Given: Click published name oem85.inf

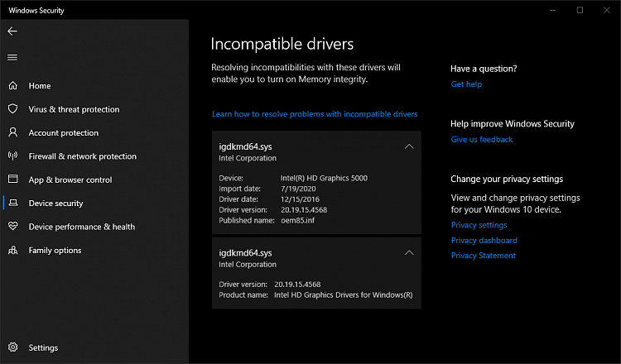Looking at the screenshot, I should pos(297,220).
